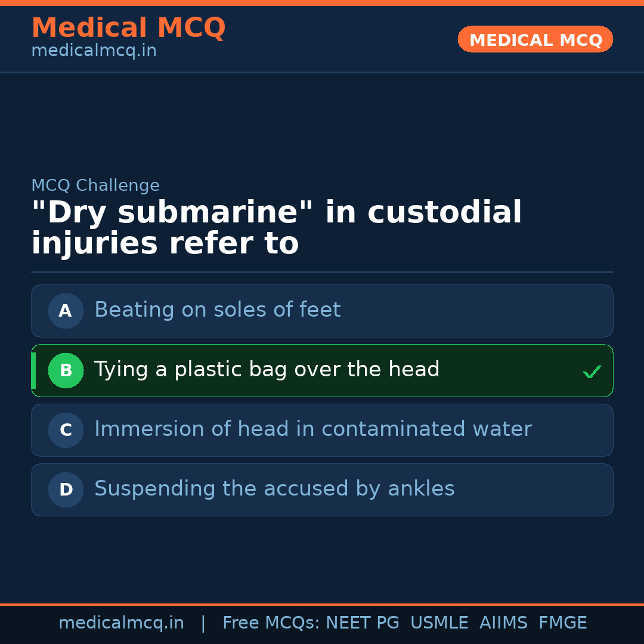Click the "Dry submarine" question heading

(276, 228)
